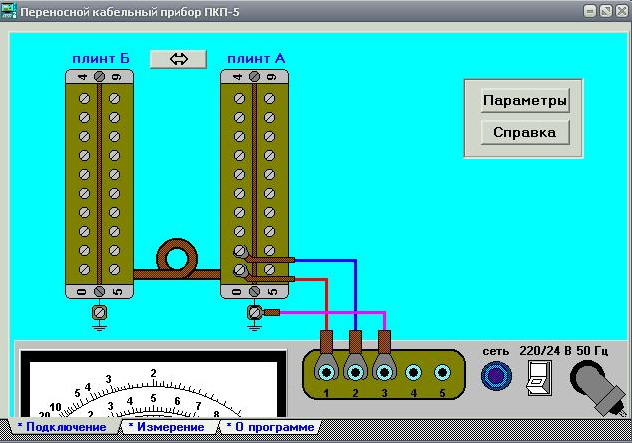Click last right-column screw on плинт Б
Image resolution: width=632 pixels, height=443 pixels.
pyautogui.click(x=114, y=269)
